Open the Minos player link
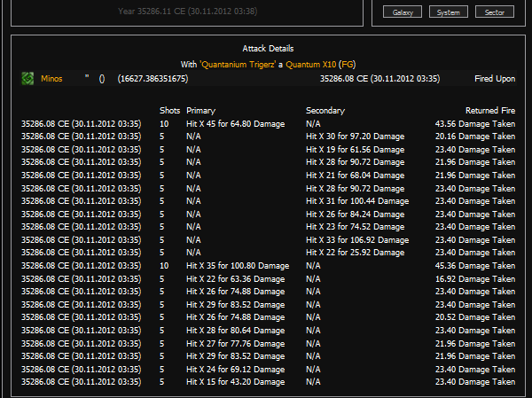 click(x=51, y=79)
